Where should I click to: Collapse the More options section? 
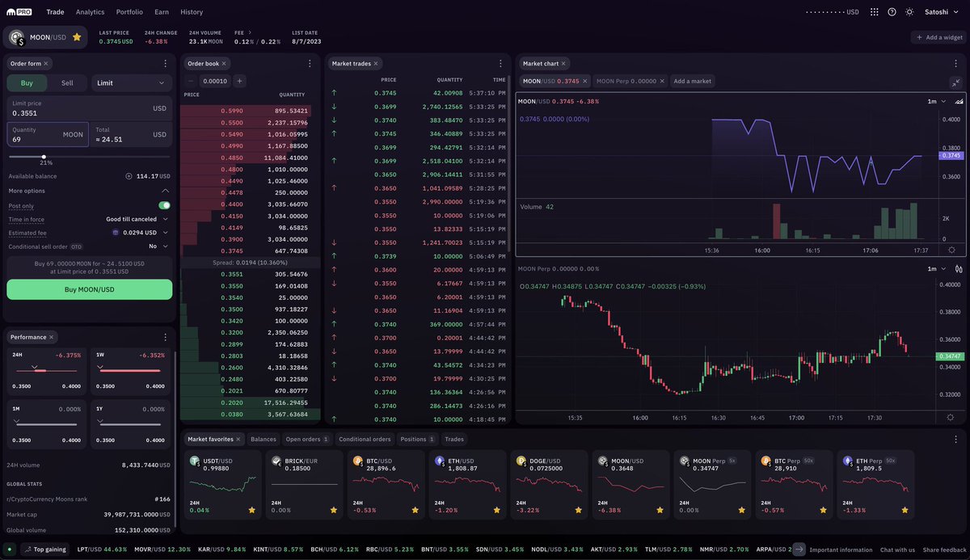point(165,191)
